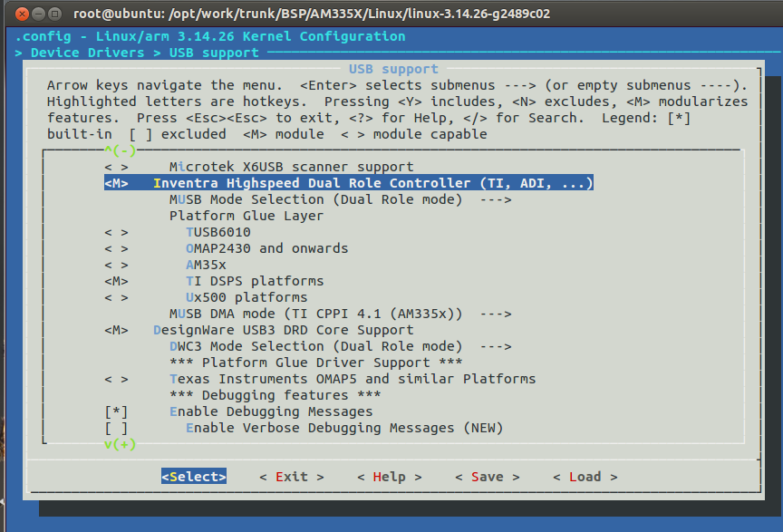Click Device Drivers in the breadcrumb
Screen dimensions: 783x532
[x=87, y=53]
